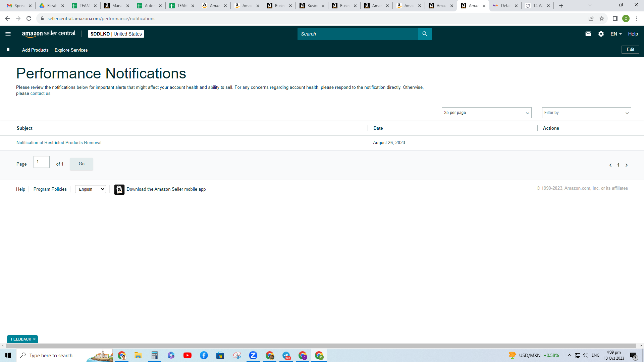The image size is (644, 362).
Task: Switch to the Autor tab
Action: [149, 6]
